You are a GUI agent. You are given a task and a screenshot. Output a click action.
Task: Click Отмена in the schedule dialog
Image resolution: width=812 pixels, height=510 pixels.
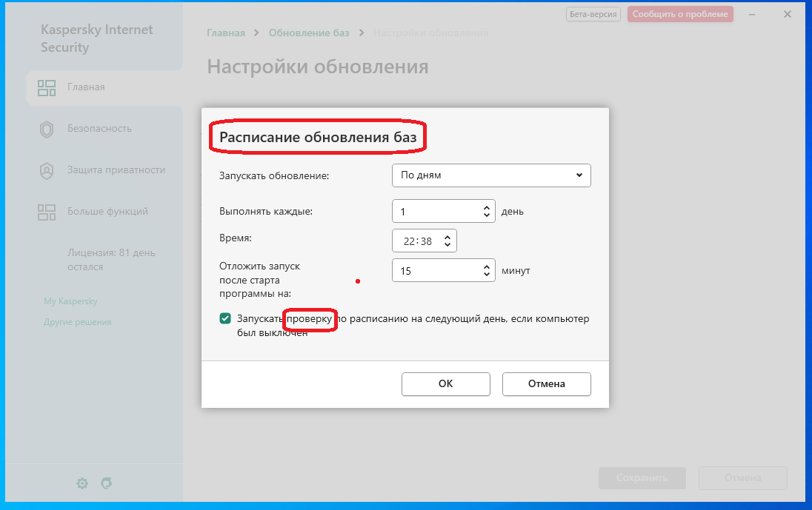[546, 383]
